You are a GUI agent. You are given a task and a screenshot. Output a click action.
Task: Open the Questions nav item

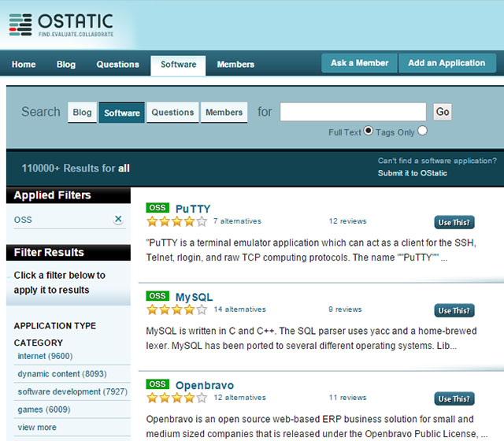coord(117,65)
